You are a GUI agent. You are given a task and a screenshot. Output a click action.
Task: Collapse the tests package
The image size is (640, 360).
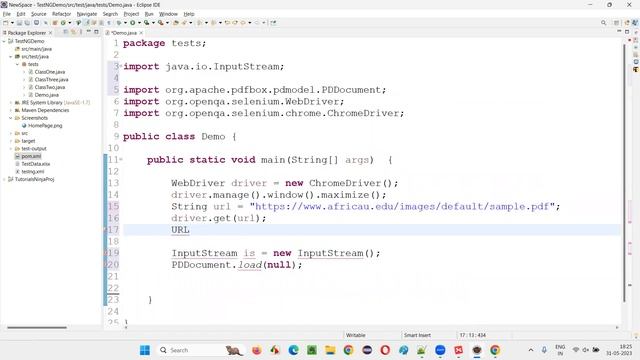point(17,64)
